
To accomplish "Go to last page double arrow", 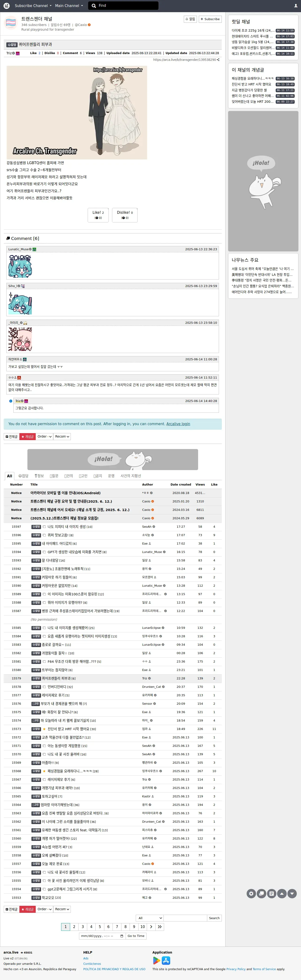I will (x=160, y=927).
